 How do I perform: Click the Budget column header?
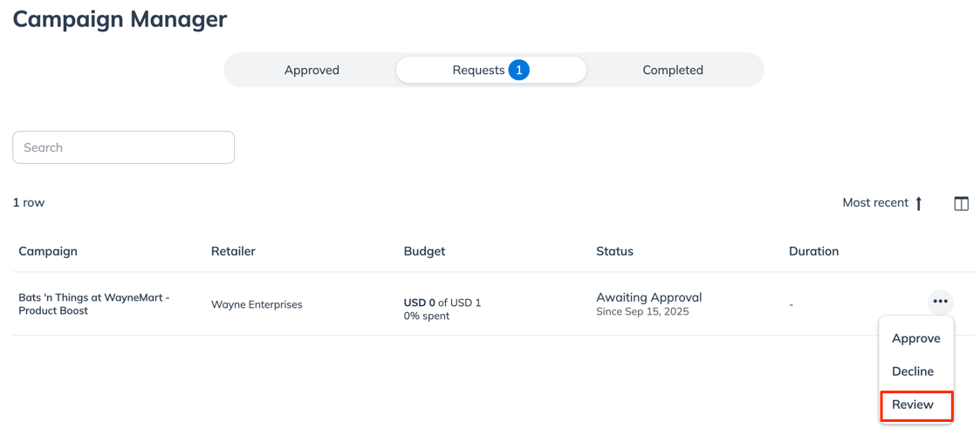[x=424, y=252]
